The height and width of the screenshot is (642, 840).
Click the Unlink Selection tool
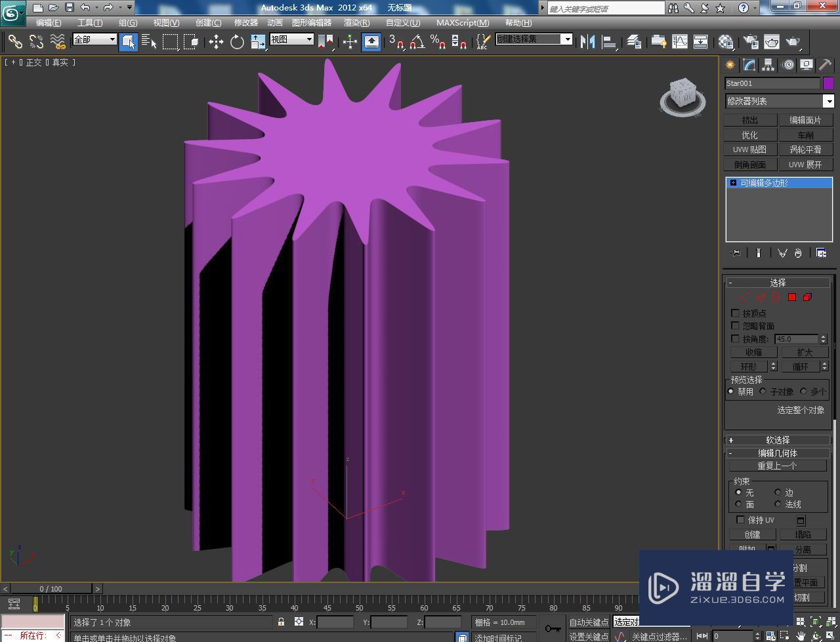click(36, 42)
